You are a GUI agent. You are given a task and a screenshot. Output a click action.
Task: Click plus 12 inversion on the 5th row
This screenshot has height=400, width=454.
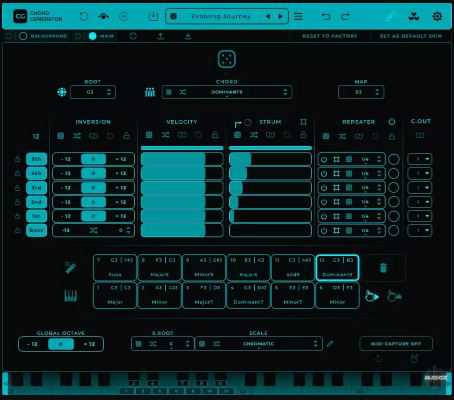(x=121, y=159)
